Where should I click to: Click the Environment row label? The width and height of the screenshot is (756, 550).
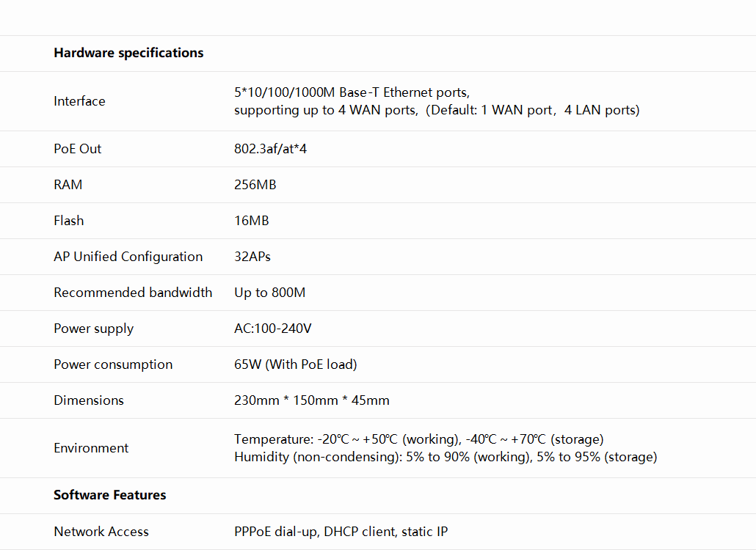(91, 448)
